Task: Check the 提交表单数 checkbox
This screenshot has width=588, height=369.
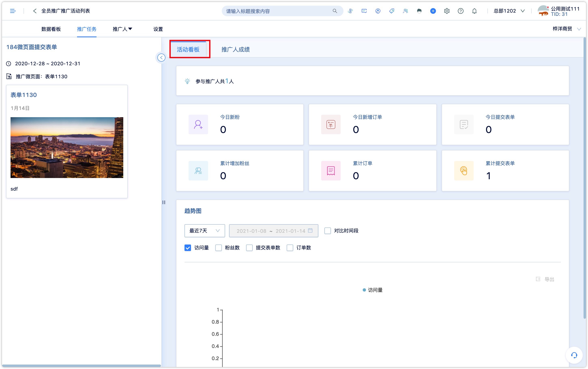Action: (249, 248)
